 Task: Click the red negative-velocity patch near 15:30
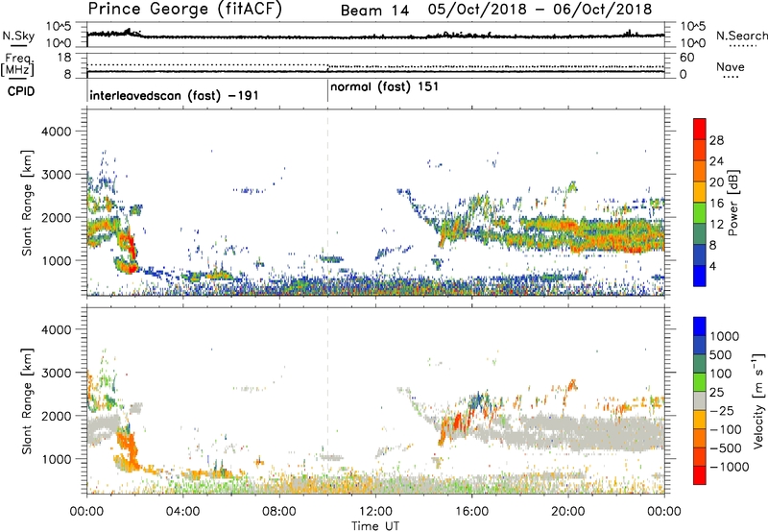pos(458,422)
